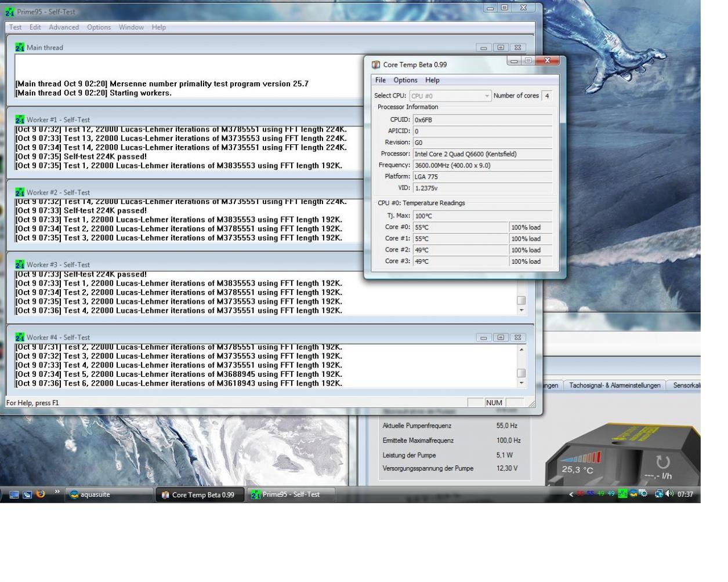Maximize the Worker #4 child window
This screenshot has height=582, width=728.
(501, 337)
